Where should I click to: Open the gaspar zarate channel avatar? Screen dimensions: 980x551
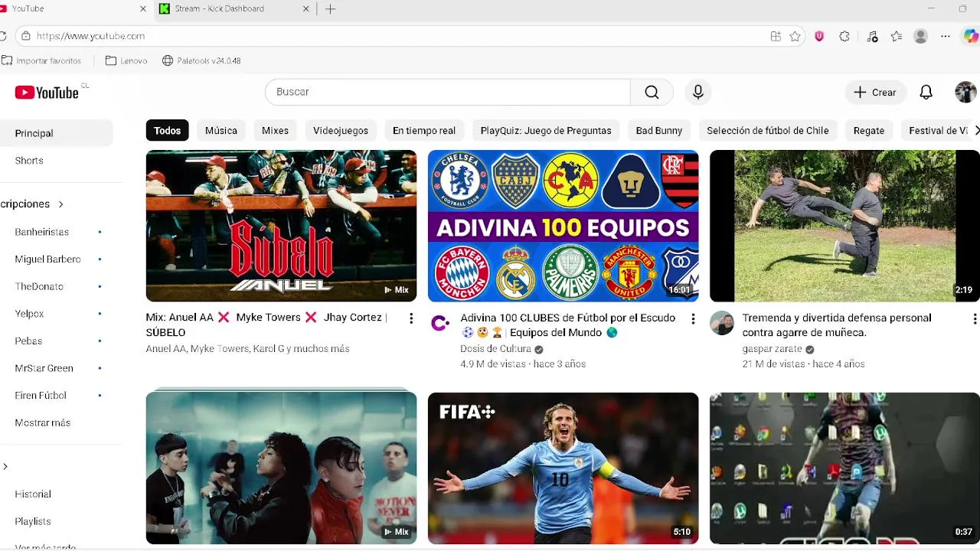(x=722, y=323)
